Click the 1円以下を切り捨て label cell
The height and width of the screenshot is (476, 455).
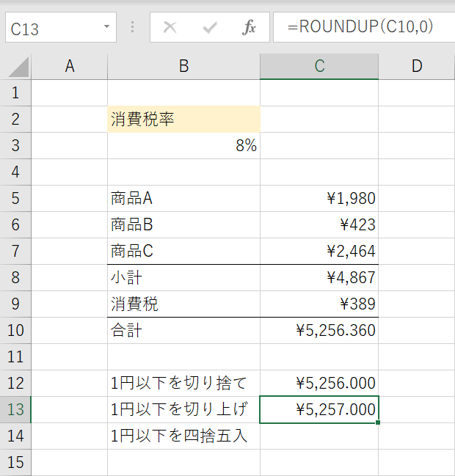(183, 384)
